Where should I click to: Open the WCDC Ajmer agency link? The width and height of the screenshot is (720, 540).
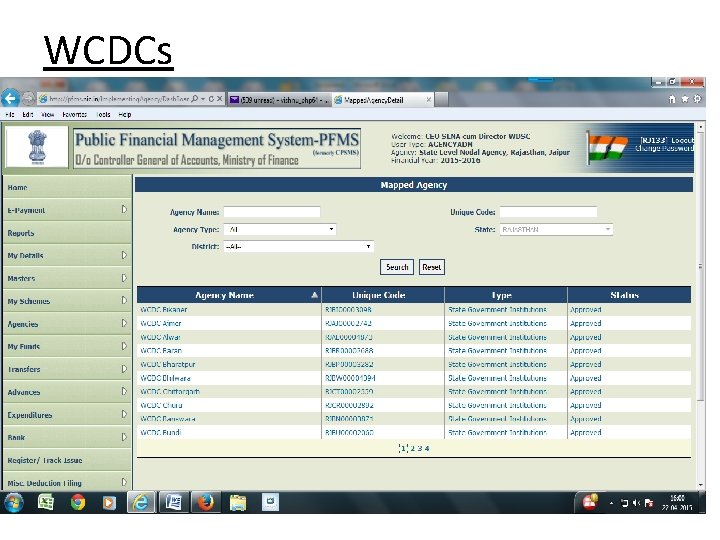pos(161,323)
